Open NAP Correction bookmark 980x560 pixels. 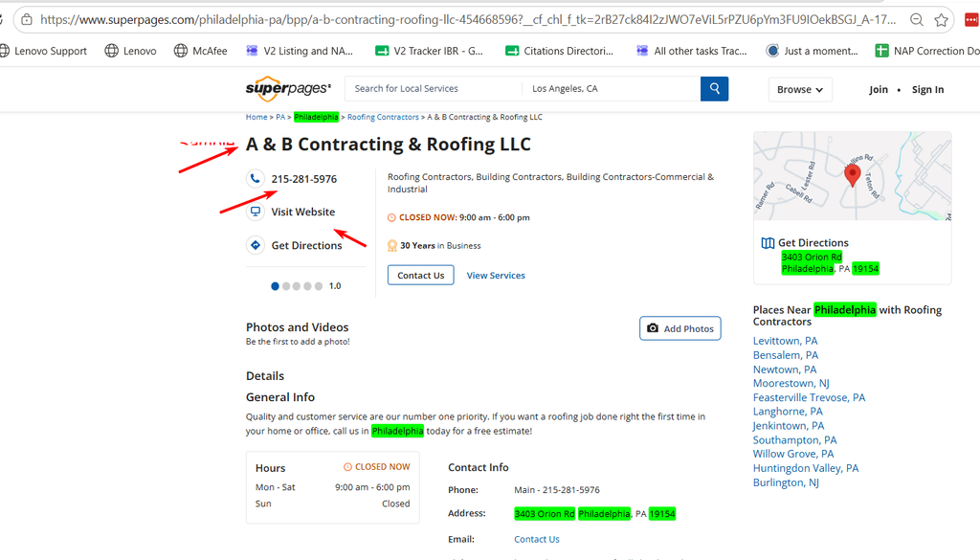tap(926, 51)
